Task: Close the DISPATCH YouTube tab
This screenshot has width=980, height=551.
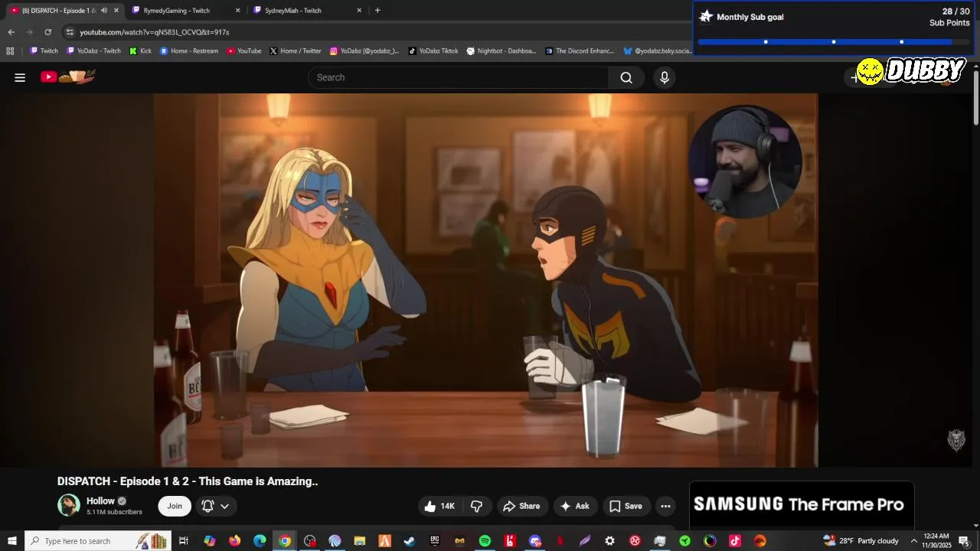Action: (x=116, y=11)
